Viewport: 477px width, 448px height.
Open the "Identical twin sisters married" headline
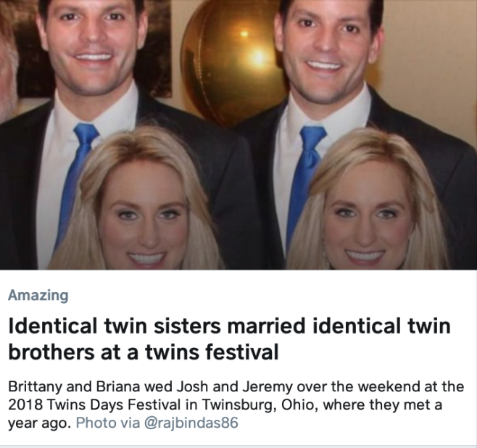(229, 339)
